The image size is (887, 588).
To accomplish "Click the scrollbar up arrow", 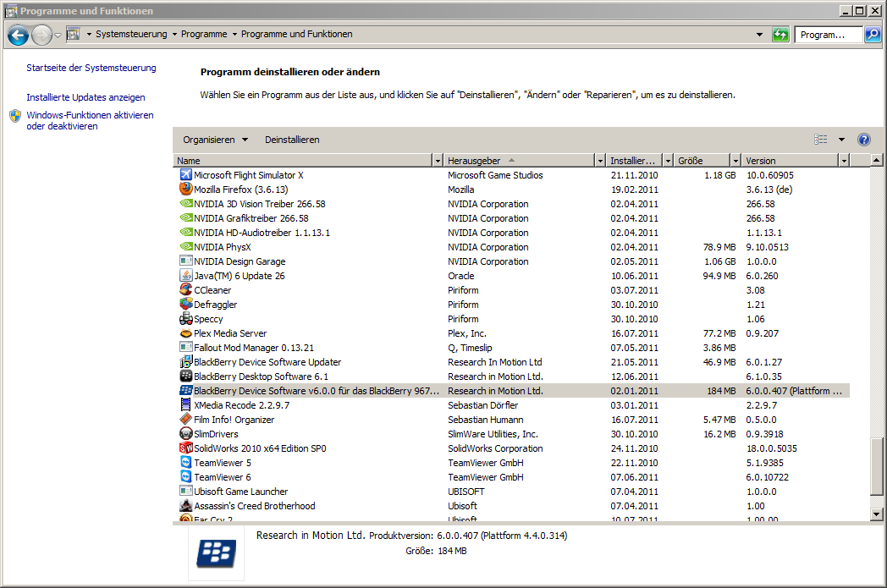I will coord(876,160).
